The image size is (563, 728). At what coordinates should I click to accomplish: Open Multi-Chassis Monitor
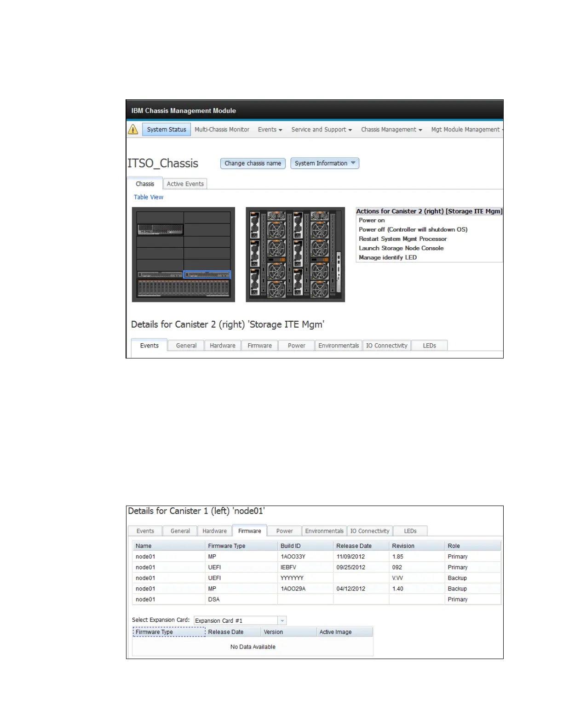coord(222,130)
